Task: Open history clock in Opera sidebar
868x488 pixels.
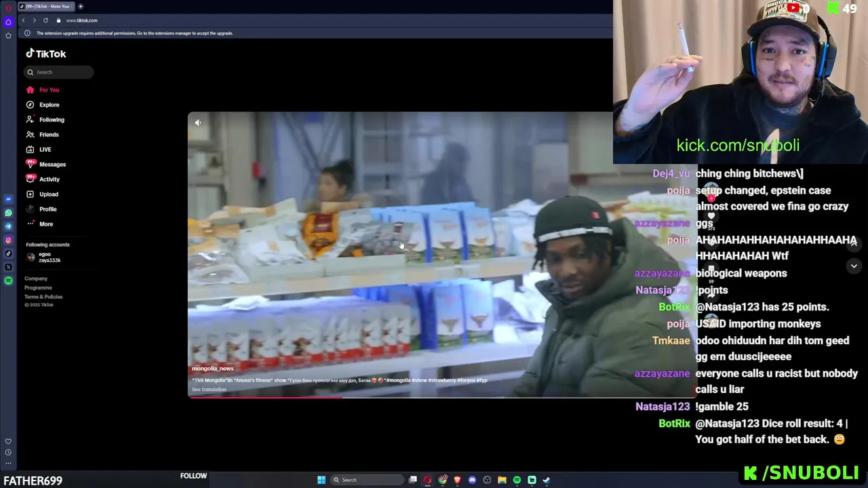Action: point(8,452)
